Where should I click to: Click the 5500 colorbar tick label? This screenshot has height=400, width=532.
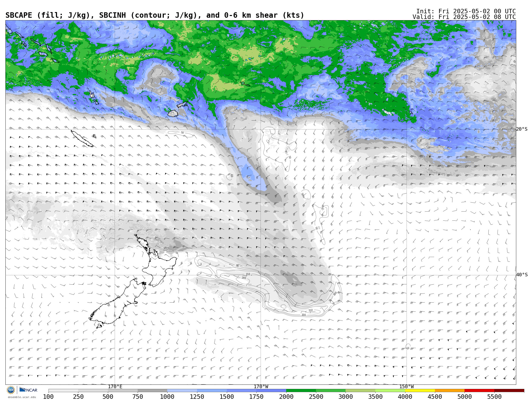(x=494, y=397)
